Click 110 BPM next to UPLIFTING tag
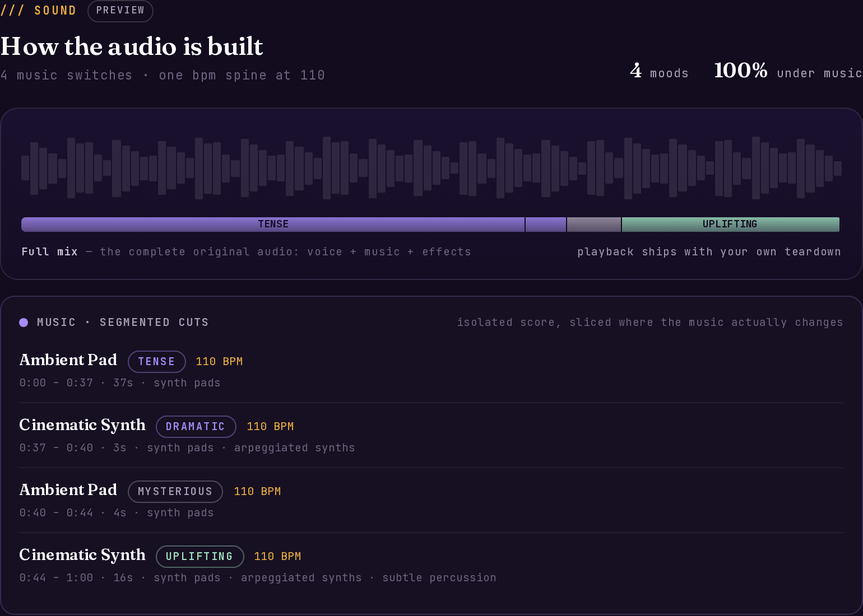Screen dimensions: 863x616 click(x=277, y=557)
